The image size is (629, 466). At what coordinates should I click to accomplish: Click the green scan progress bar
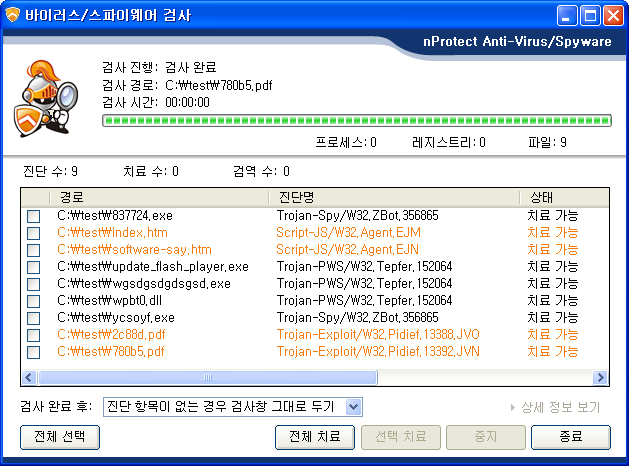pyautogui.click(x=357, y=120)
